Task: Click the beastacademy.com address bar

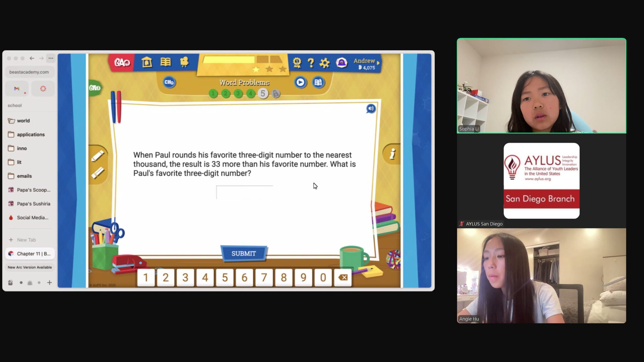Action: coord(30,72)
